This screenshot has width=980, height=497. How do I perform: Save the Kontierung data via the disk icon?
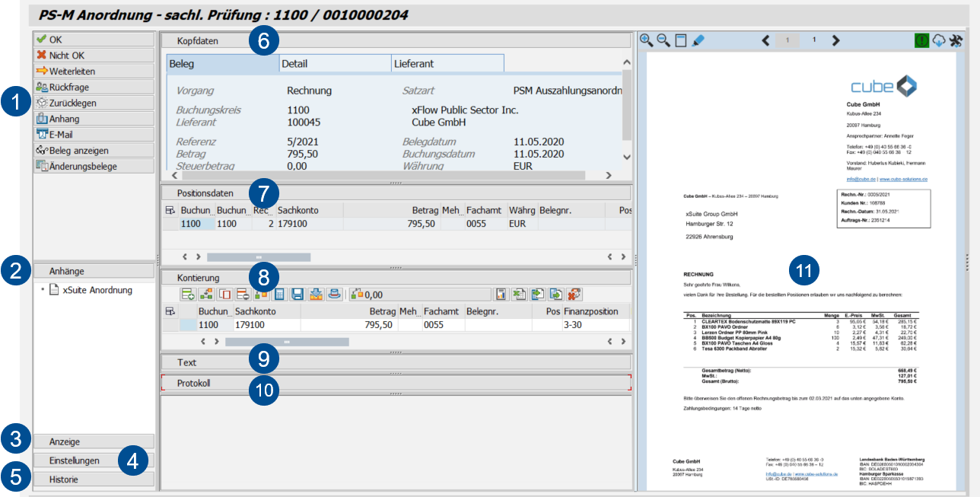coord(298,294)
